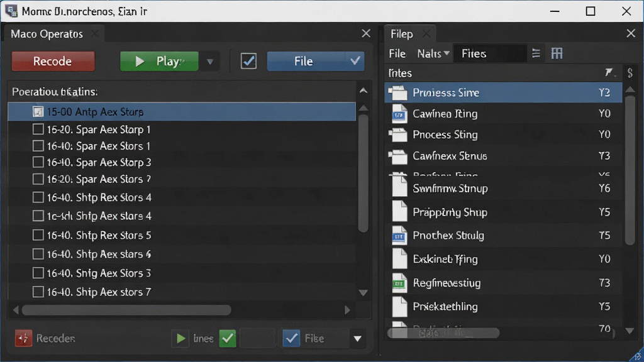644x362 pixels.
Task: Click the small green play icon beside tnes
Action: tap(180, 339)
